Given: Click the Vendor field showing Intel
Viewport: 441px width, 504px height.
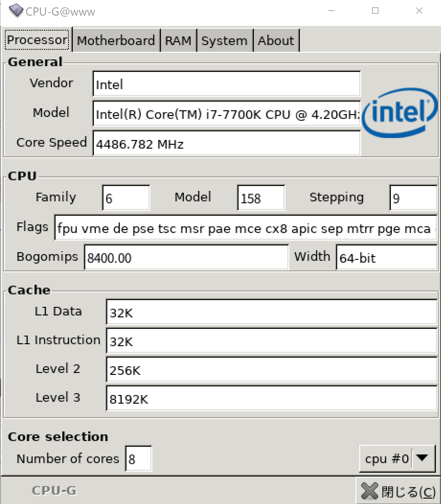Looking at the screenshot, I should 226,84.
